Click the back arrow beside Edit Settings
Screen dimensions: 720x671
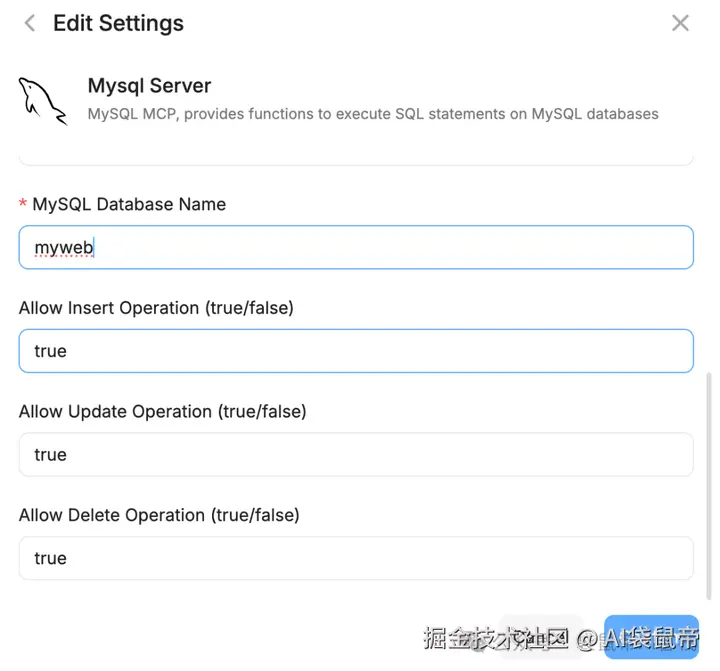click(x=30, y=23)
